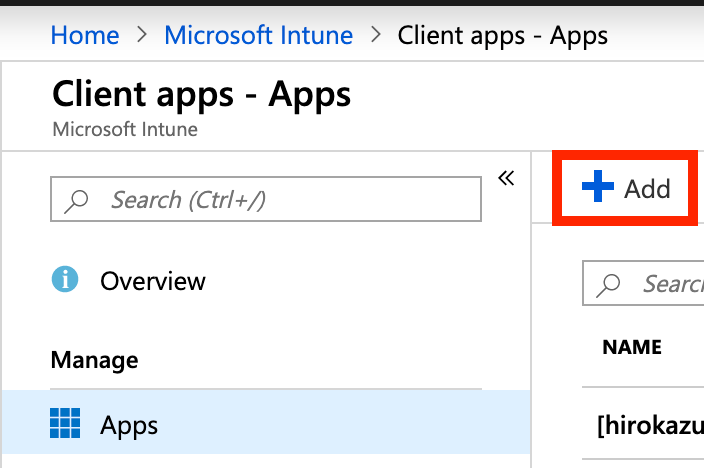The image size is (704, 468).
Task: Click the 'Client apps - Apps' page title
Action: click(202, 95)
